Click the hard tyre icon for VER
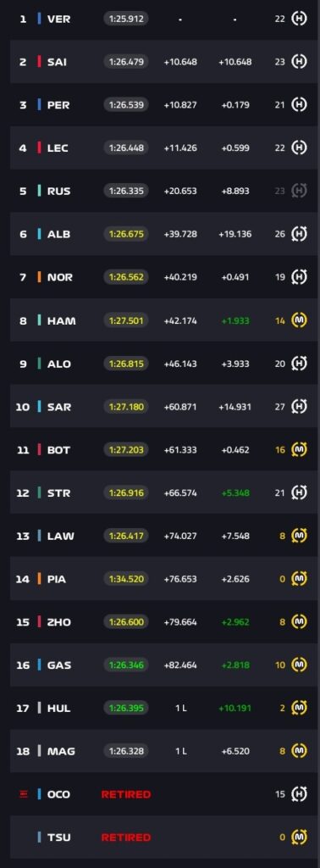Viewport: 320px width, 868px height. [x=299, y=19]
